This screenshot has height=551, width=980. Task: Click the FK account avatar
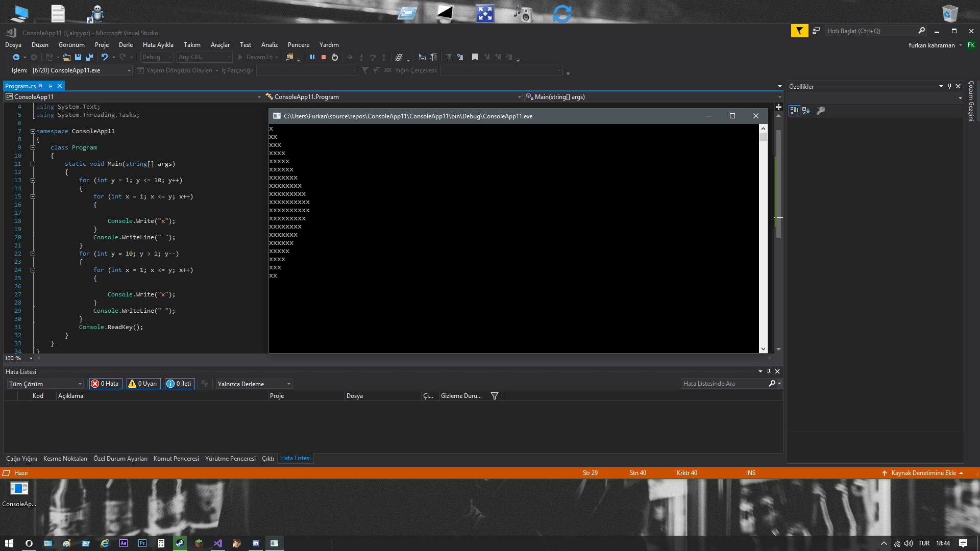coord(971,45)
